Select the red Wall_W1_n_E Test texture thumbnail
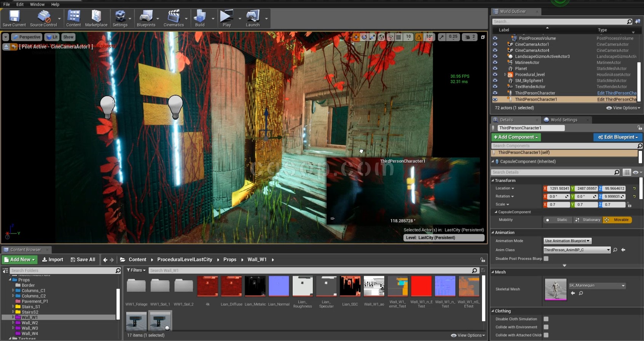Image resolution: width=644 pixels, height=341 pixels. coord(421,286)
